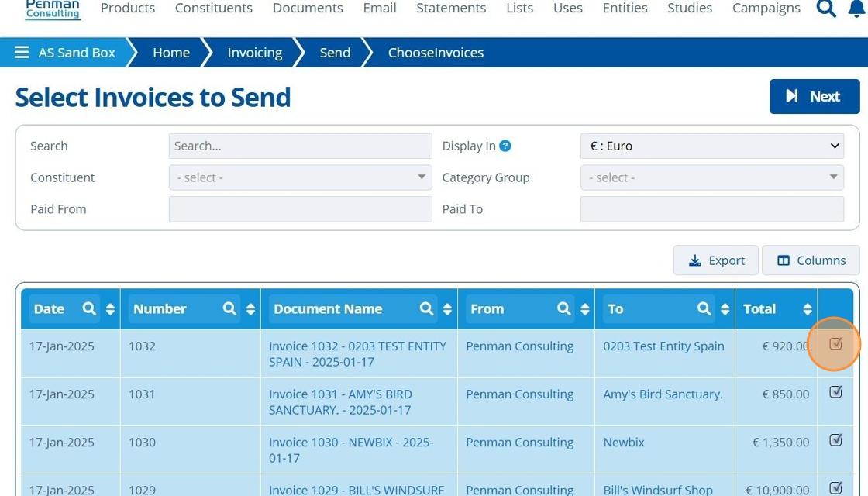Viewport: 868px width, 496px height.
Task: Open the global search magnifier icon
Action: point(826,8)
